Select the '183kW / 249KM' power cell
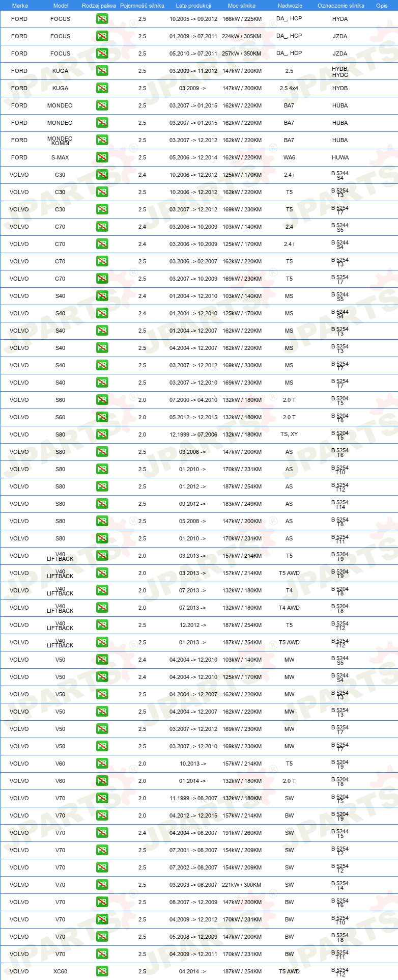 [242, 504]
